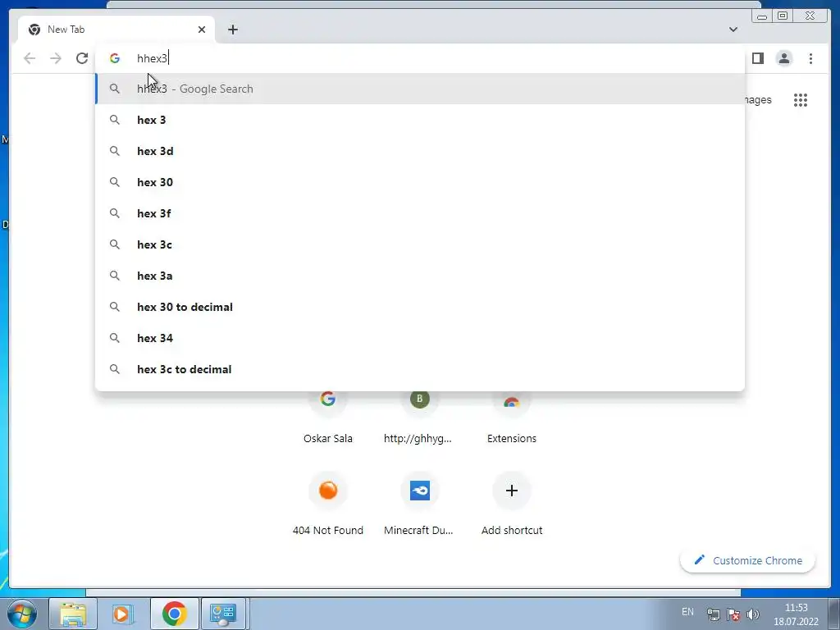Select 'hex 3c to decimal' suggestion
Screen dimensions: 840x630
click(x=420, y=369)
